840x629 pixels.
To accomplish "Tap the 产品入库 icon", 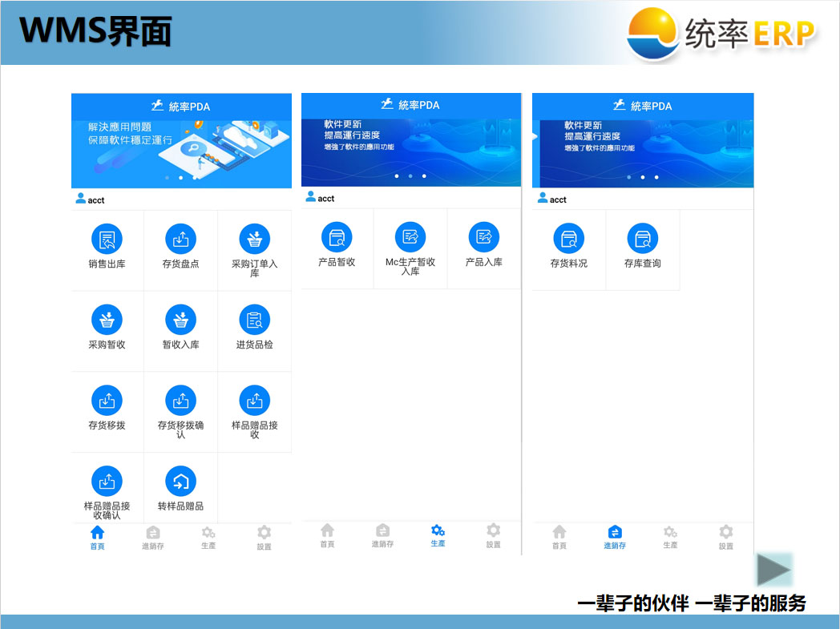I will click(484, 237).
